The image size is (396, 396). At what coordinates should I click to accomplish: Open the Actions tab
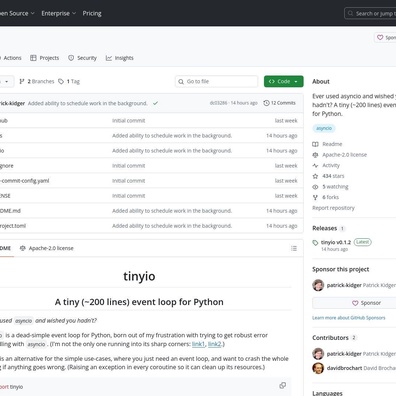click(11, 58)
